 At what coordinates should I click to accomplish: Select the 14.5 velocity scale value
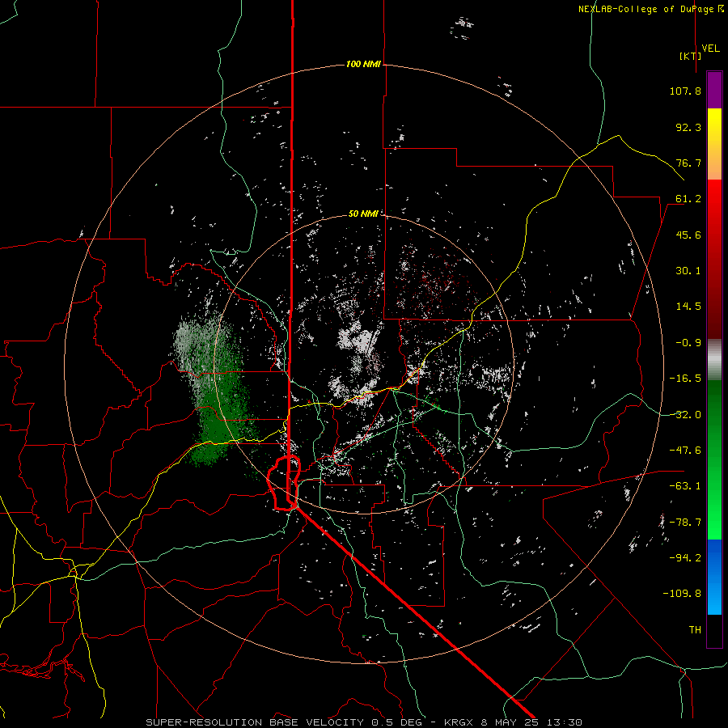(688, 307)
